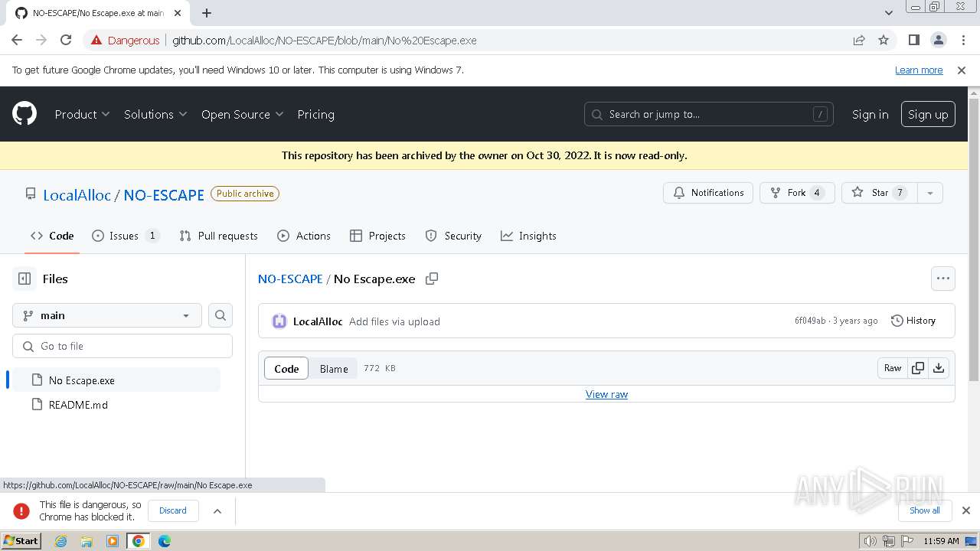
Task: Close the downloads bar
Action: [x=965, y=510]
